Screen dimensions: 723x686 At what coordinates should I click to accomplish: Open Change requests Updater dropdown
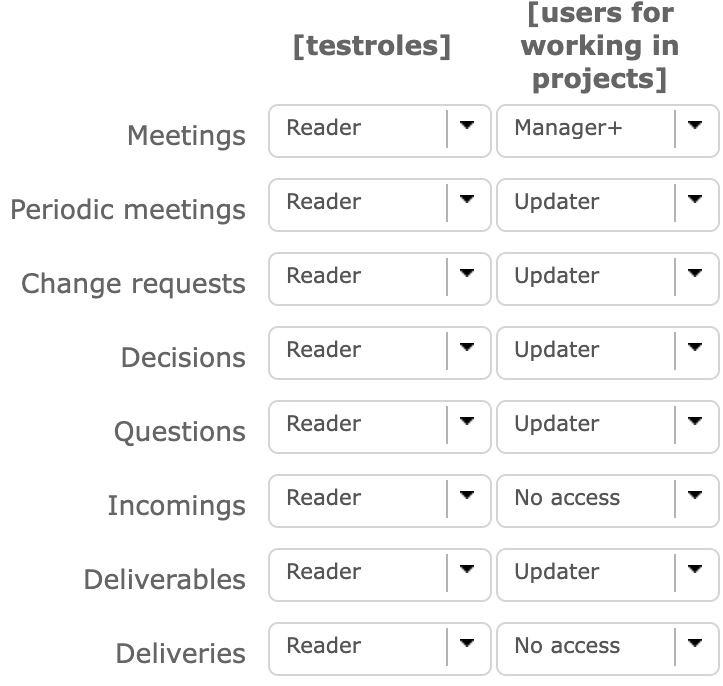click(x=607, y=278)
